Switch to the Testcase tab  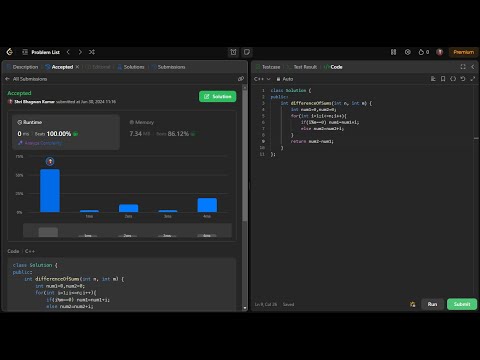click(268, 67)
